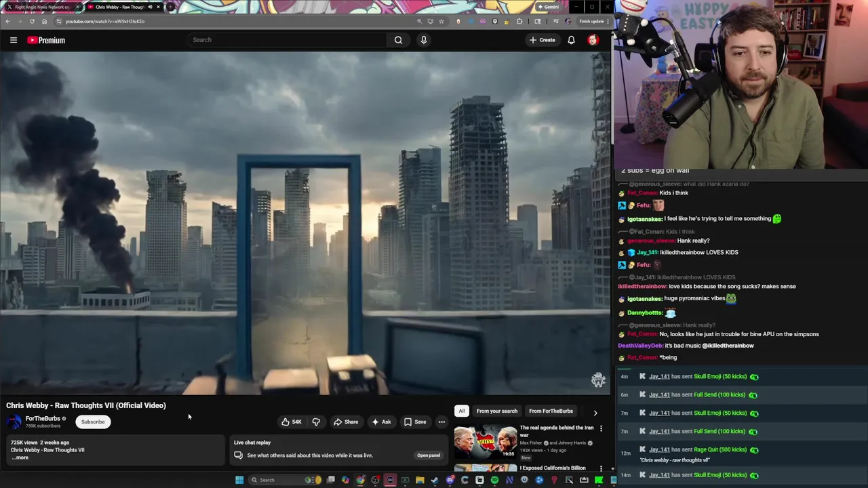Open options menu for California's Billion video
The height and width of the screenshot is (488, 868).
pos(601,468)
